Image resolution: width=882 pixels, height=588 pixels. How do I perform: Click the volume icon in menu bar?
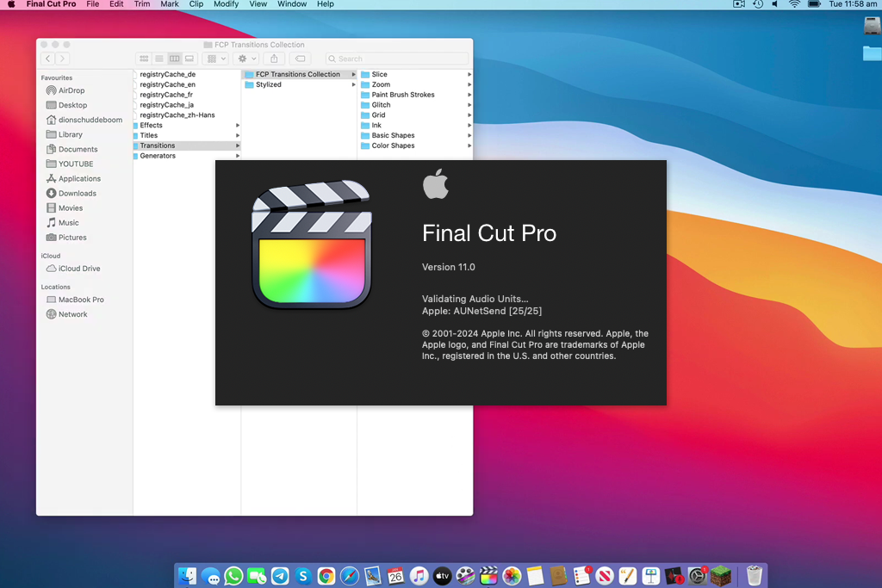point(775,4)
